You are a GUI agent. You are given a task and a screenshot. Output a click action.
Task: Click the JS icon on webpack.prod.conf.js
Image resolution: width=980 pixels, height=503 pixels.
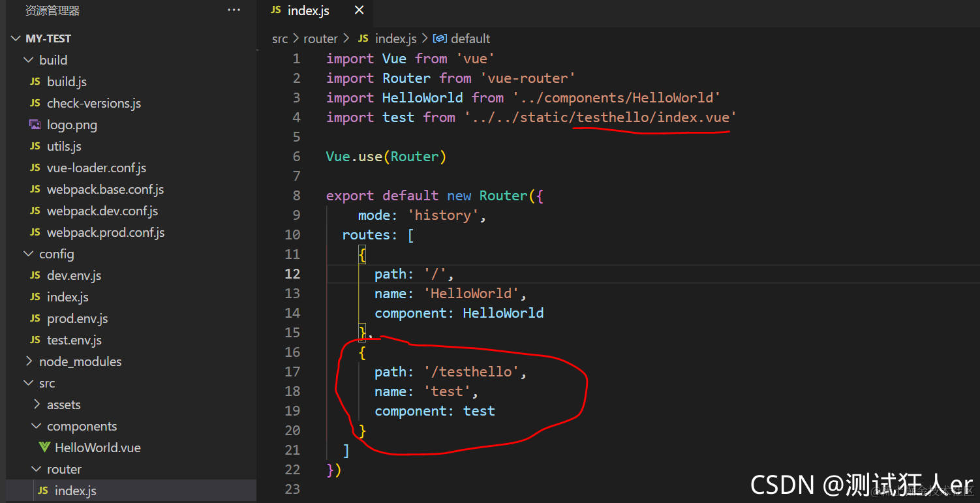click(35, 232)
